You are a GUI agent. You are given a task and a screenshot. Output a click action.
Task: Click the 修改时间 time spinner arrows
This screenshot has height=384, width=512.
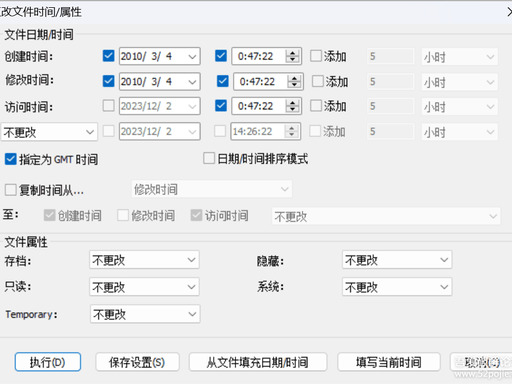(294, 82)
